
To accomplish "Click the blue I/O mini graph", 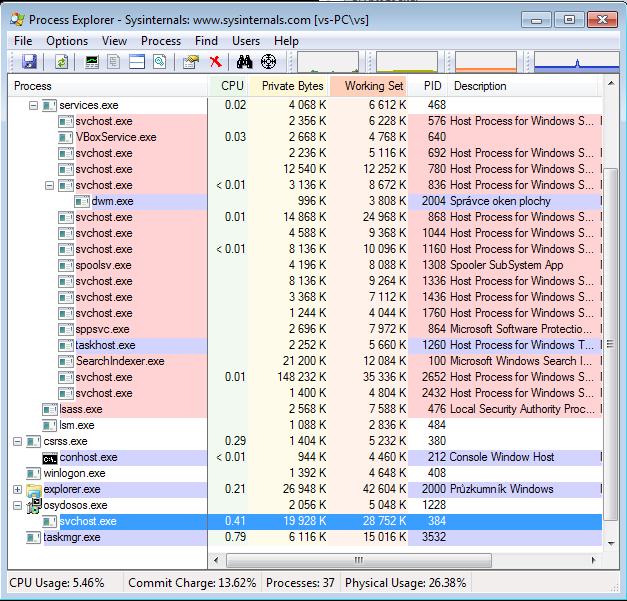I will click(x=577, y=62).
